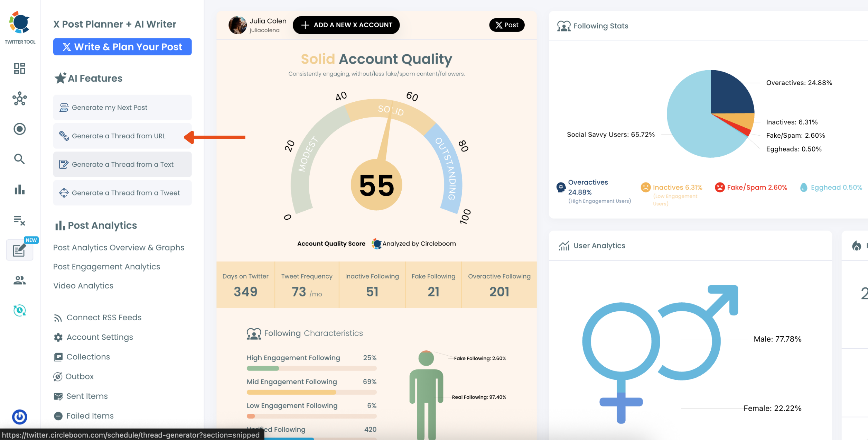The image size is (868, 440).
Task: Click the blue power icon at bottom left
Action: click(x=20, y=416)
